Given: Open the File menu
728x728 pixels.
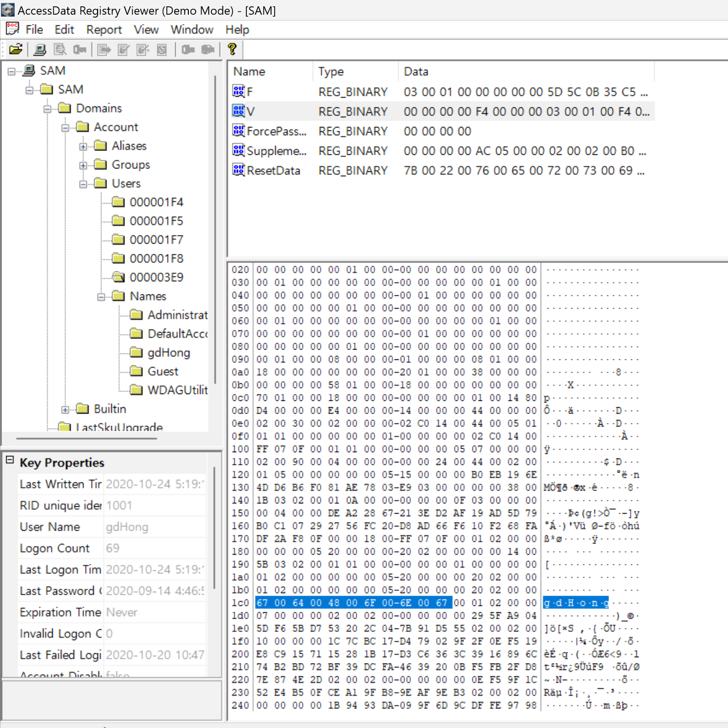Looking at the screenshot, I should point(34,29).
